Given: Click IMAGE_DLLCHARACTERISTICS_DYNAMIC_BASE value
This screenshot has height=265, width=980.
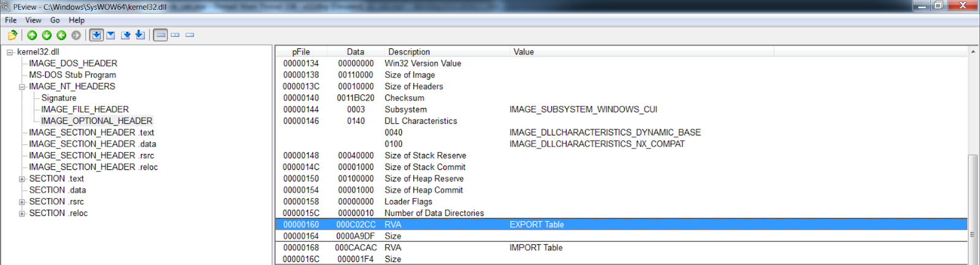Looking at the screenshot, I should point(605,132).
